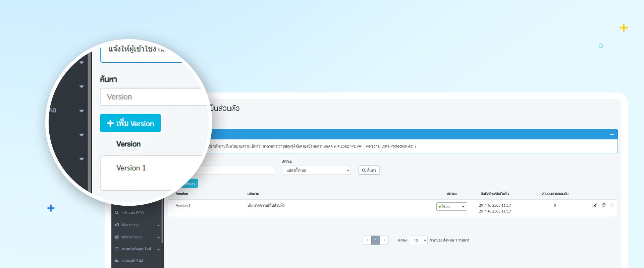
Task: Click the Marketing megaphone icon in sidebar
Action: coord(117,225)
